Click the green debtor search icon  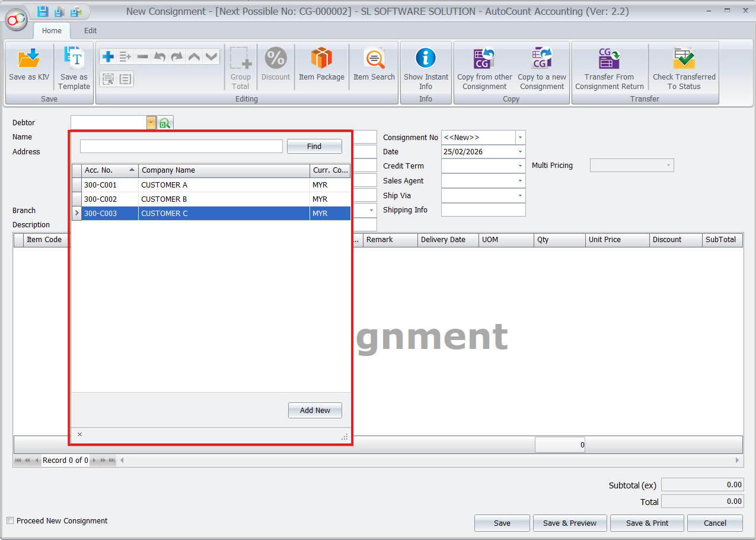[x=165, y=122]
